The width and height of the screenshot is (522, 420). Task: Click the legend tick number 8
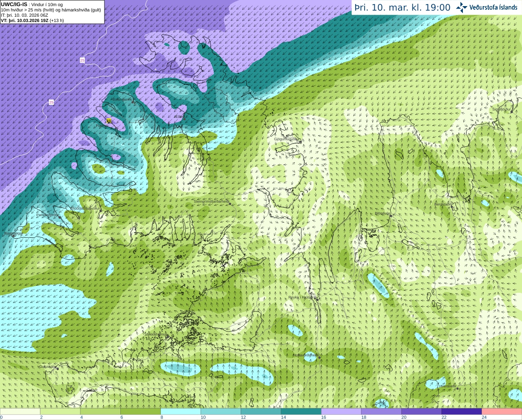pos(162,417)
